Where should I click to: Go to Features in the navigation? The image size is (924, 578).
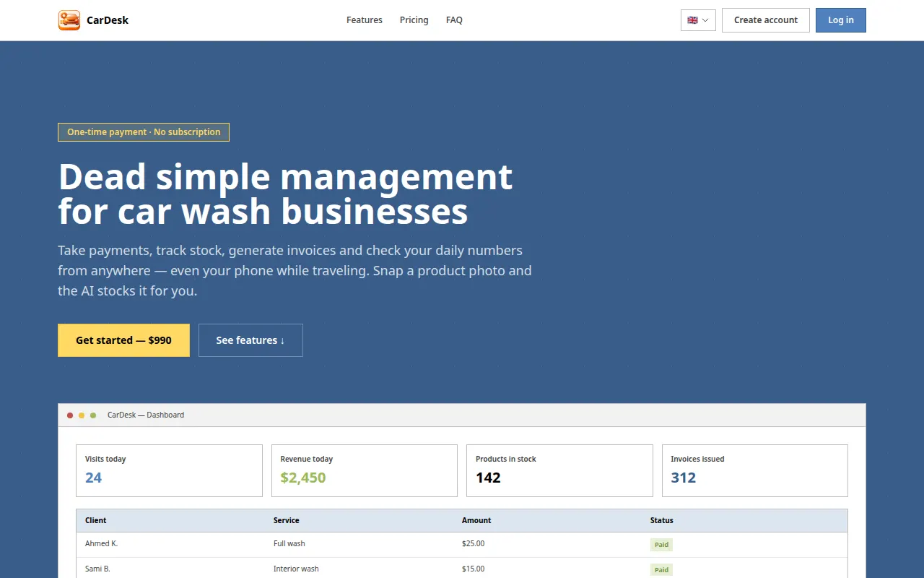(365, 20)
